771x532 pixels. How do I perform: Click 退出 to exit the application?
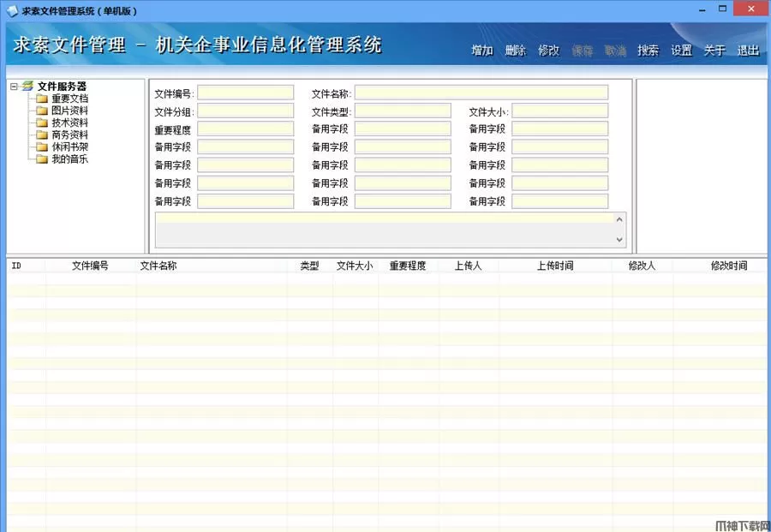tap(748, 51)
